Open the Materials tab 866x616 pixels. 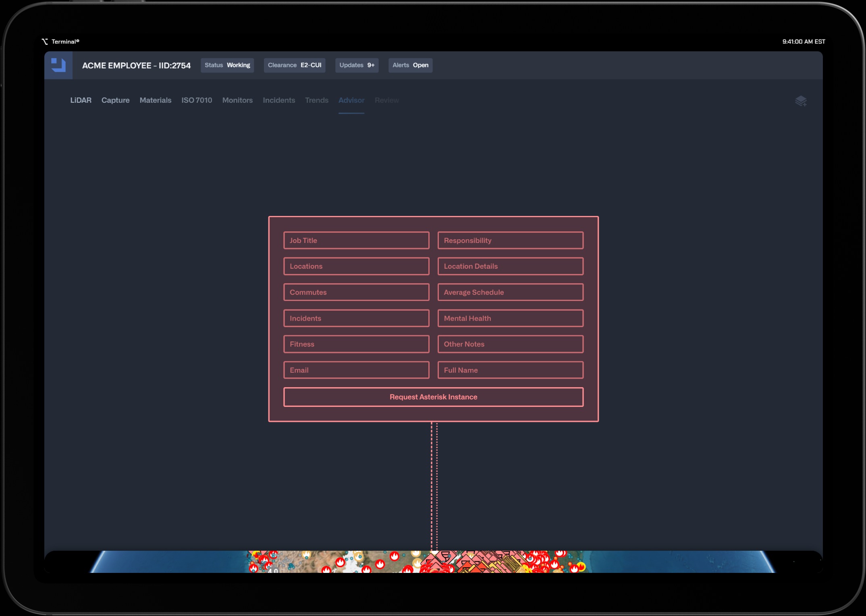point(155,100)
